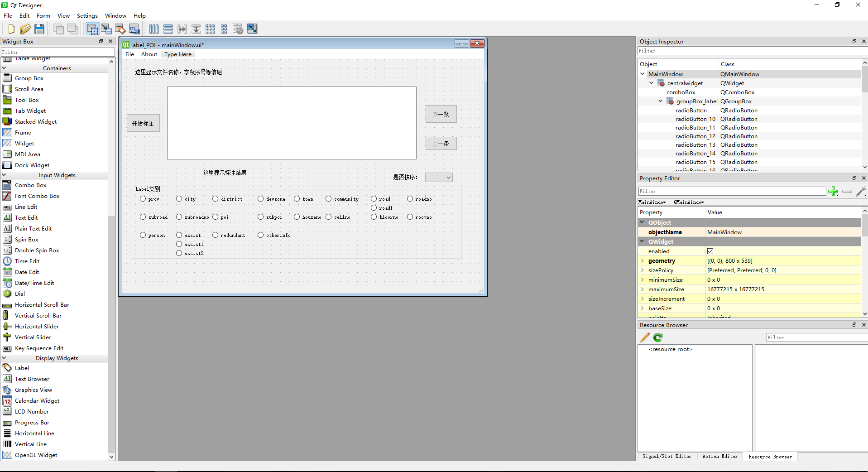The width and height of the screenshot is (868, 472).
Task: Toggle the enabled property checkbox
Action: (x=710, y=251)
